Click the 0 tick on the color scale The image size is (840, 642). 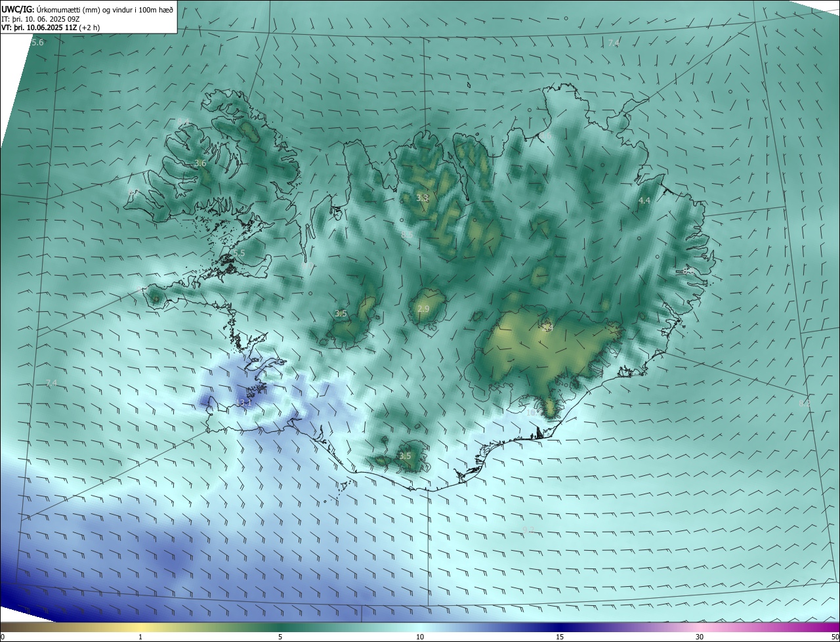point(2,637)
